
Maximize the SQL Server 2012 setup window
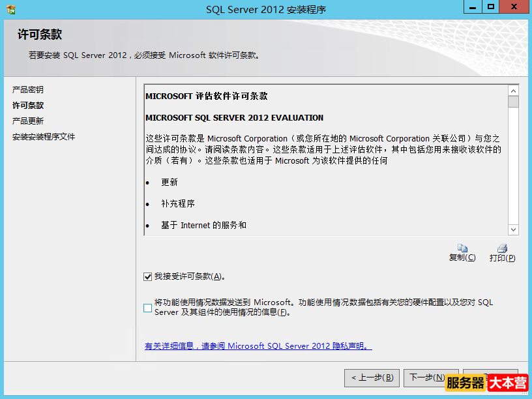[491, 7]
